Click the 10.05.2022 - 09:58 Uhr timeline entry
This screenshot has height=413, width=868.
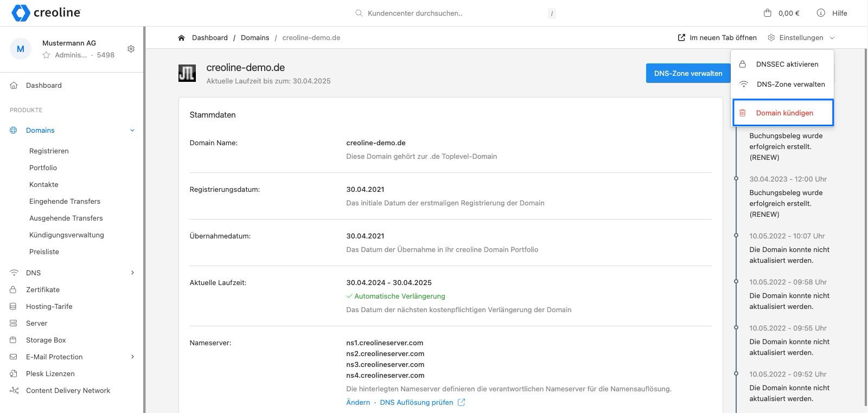point(788,282)
